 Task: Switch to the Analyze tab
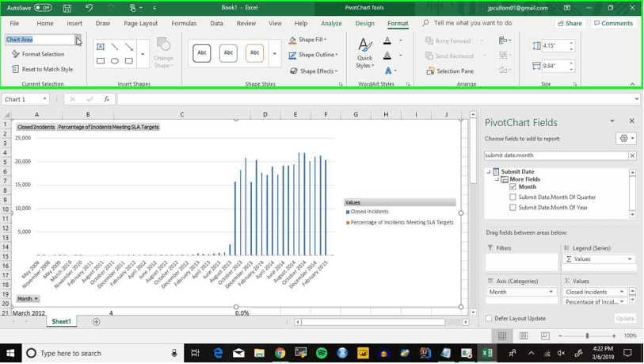331,24
